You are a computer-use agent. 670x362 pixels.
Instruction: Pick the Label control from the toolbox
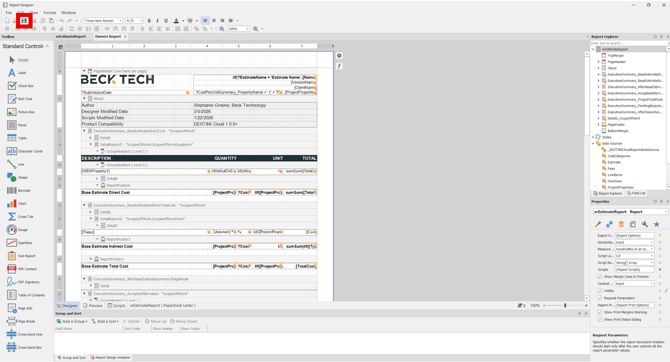(x=17, y=73)
